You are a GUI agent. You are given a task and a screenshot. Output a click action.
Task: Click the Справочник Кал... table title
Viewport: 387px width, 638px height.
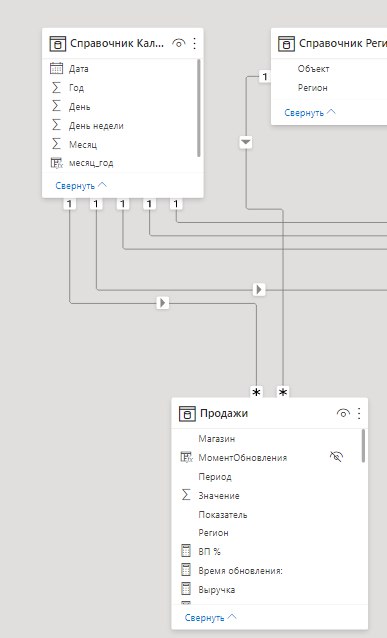click(117, 43)
